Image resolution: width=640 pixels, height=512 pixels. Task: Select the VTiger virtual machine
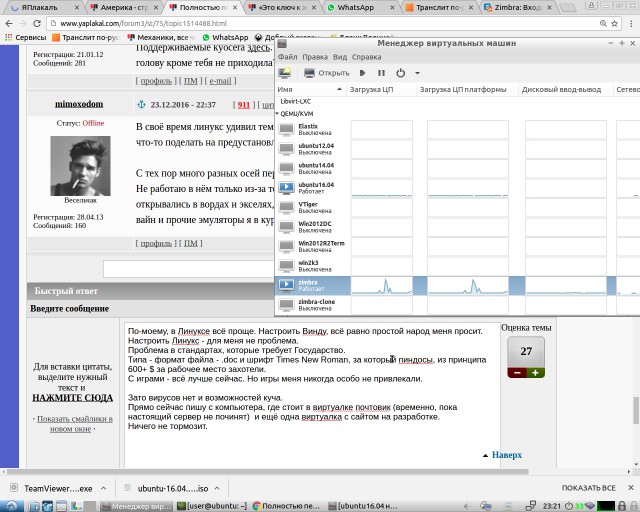(313, 207)
